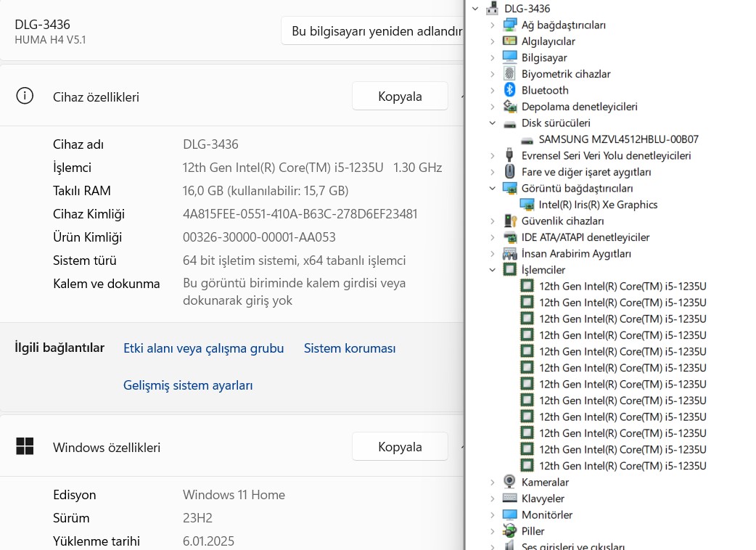
Task: Click the Ürün Kimliği value 00326-30000-00001-AA053
Action: [x=259, y=237]
